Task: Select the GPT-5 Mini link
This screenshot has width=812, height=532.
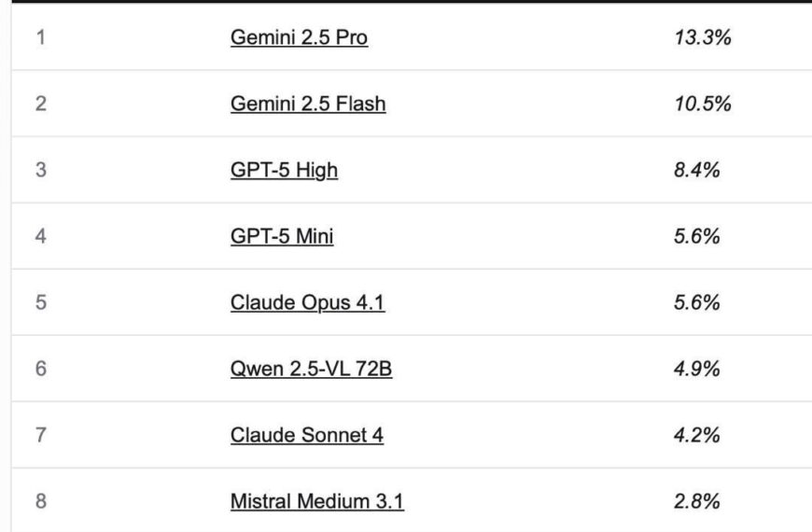Action: (x=282, y=237)
